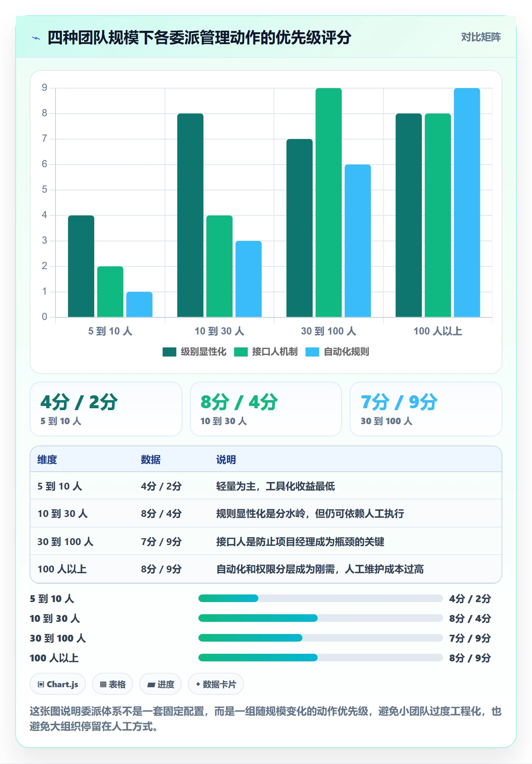Image resolution: width=532 pixels, height=764 pixels.
Task: Toggle the 接口人机制 legend color swatch
Action: [241, 352]
